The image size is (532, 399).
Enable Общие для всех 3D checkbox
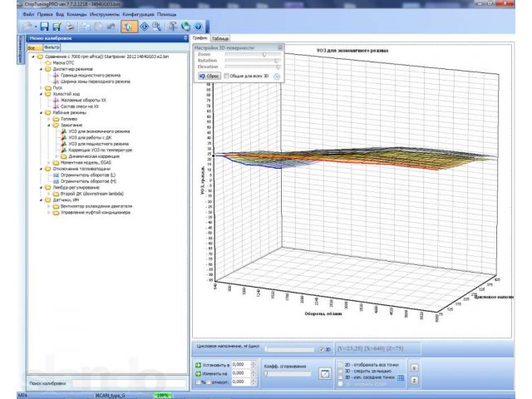226,76
